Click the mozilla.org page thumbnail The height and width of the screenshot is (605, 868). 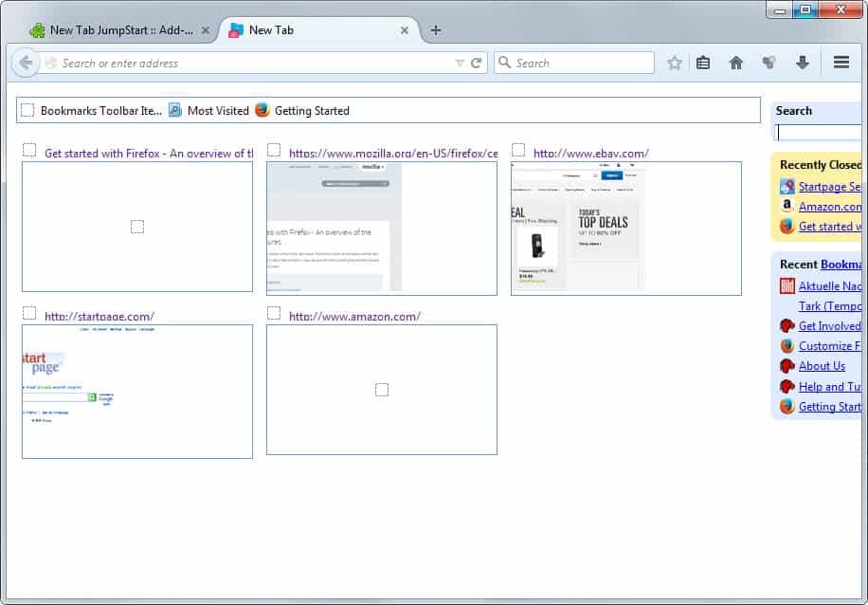(382, 229)
